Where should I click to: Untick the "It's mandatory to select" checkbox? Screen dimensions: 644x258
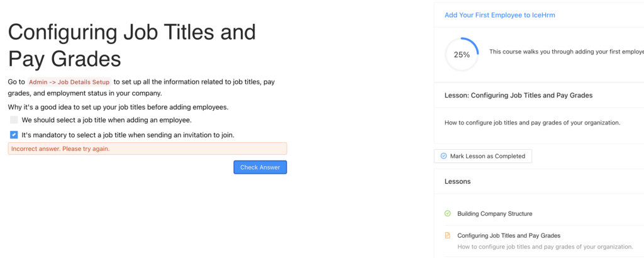(x=14, y=135)
